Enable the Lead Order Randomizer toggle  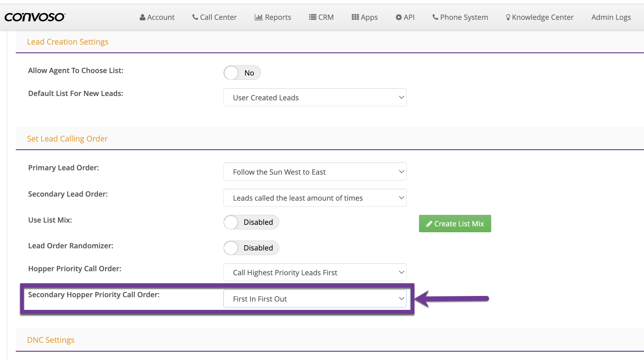point(251,248)
